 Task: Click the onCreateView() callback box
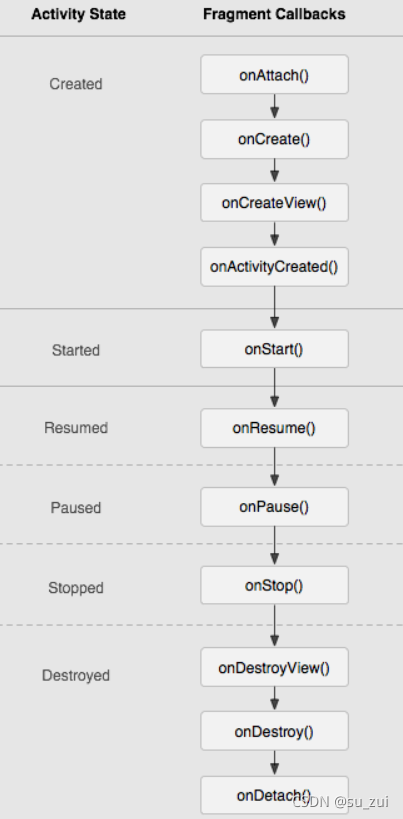(275, 203)
